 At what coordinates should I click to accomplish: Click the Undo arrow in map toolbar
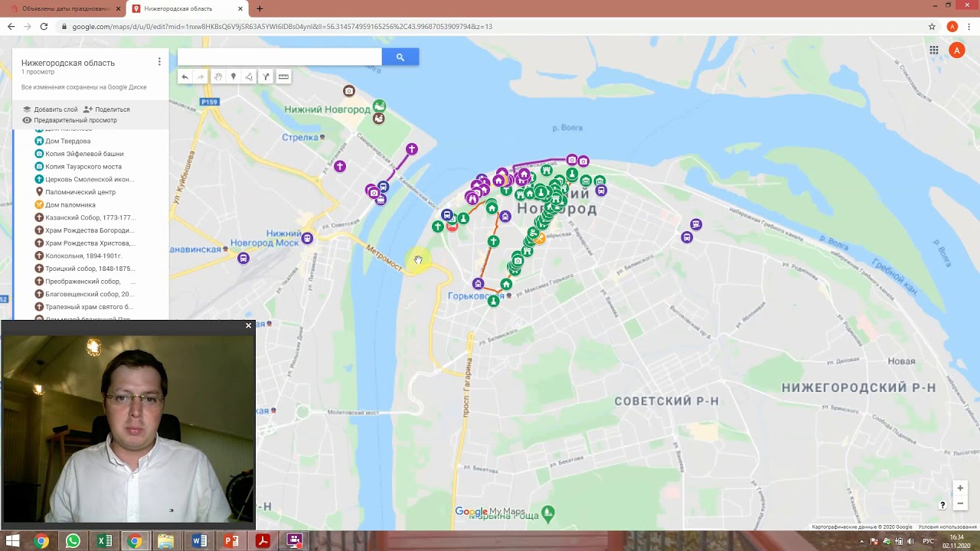(x=185, y=77)
